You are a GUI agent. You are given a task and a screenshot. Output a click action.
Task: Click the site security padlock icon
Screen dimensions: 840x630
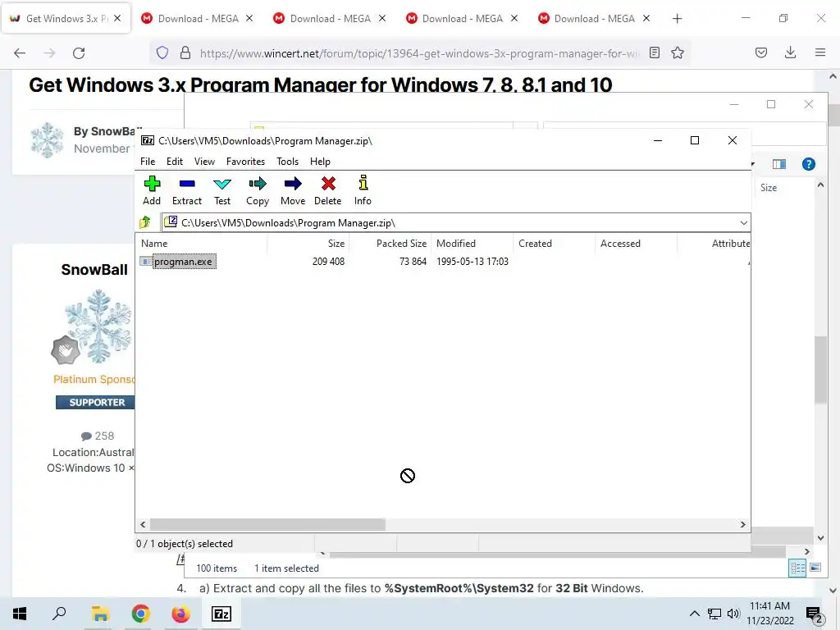click(185, 52)
